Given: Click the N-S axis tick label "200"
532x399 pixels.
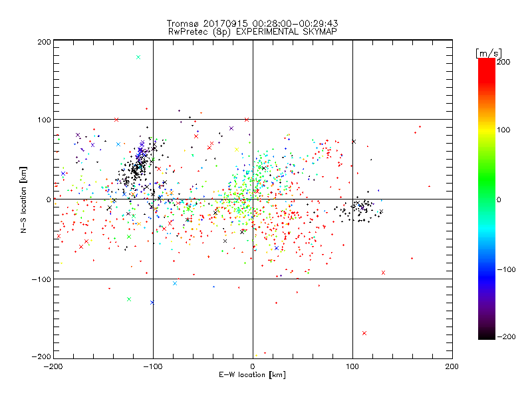Looking at the screenshot, I should [x=44, y=42].
